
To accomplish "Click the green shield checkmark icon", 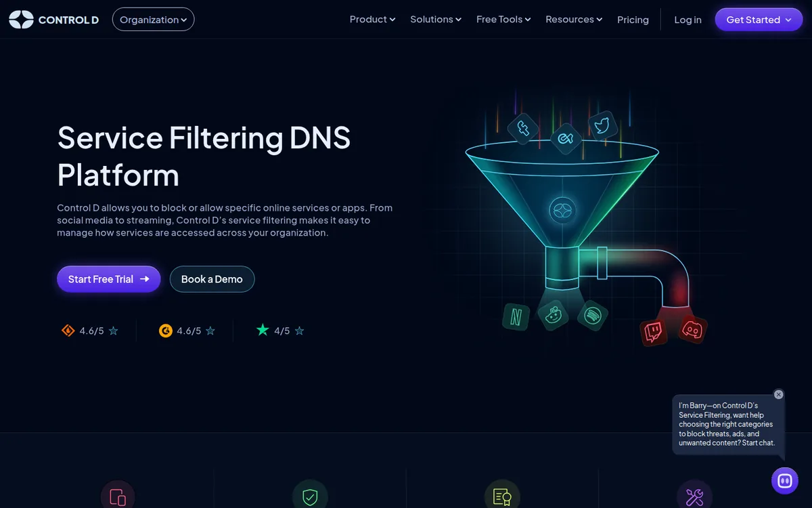I will coord(310,496).
